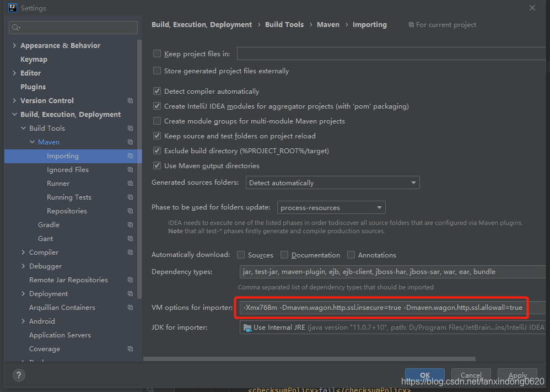550x392 pixels.
Task: Uncheck Detect compiler automatically
Action: click(x=157, y=91)
